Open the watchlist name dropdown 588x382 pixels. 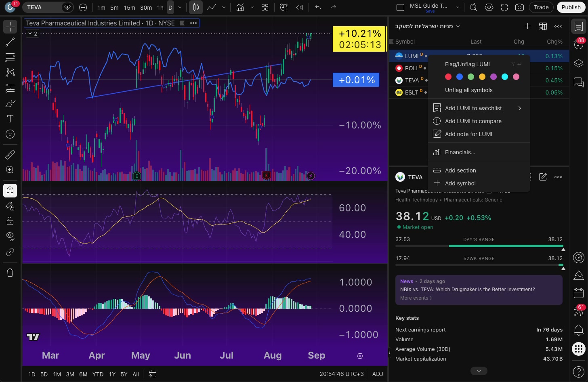point(427,26)
